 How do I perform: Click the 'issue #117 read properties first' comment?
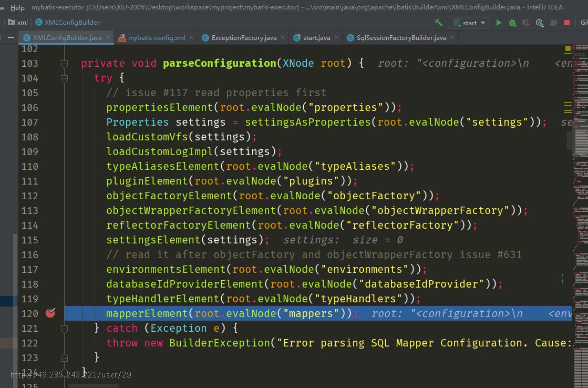(x=216, y=93)
